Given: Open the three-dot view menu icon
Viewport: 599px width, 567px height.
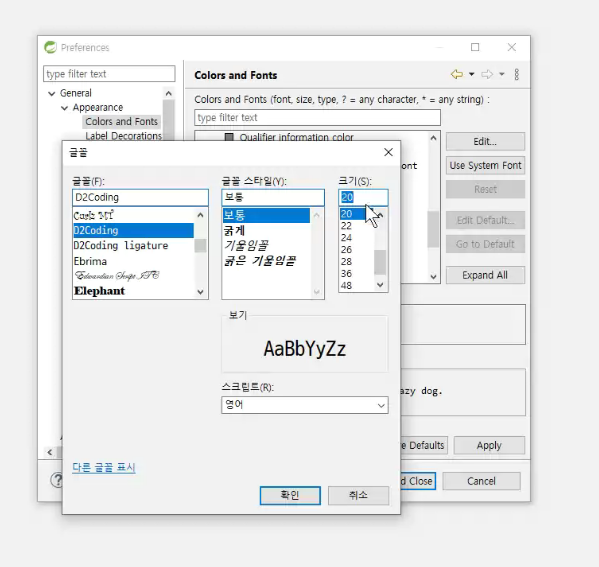Looking at the screenshot, I should coord(516,74).
